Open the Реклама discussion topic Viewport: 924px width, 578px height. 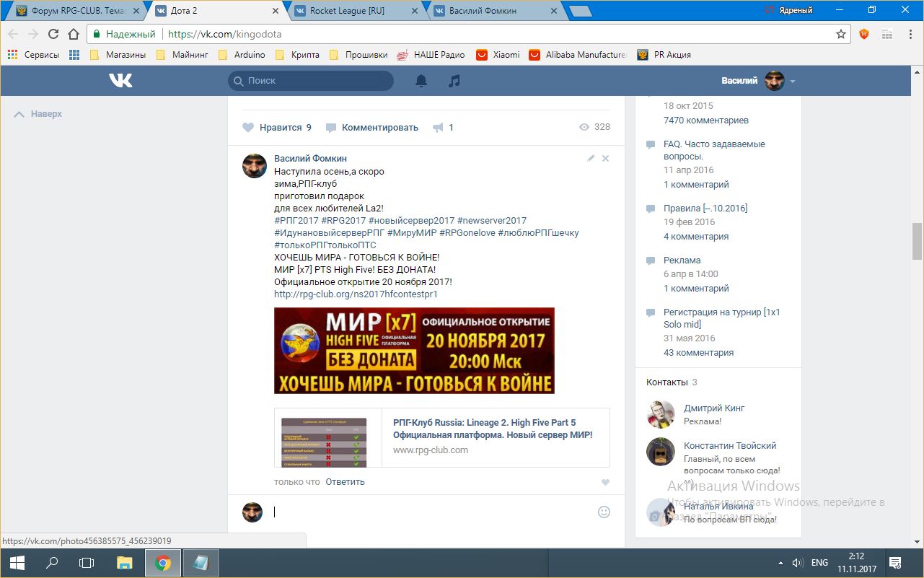coord(682,260)
